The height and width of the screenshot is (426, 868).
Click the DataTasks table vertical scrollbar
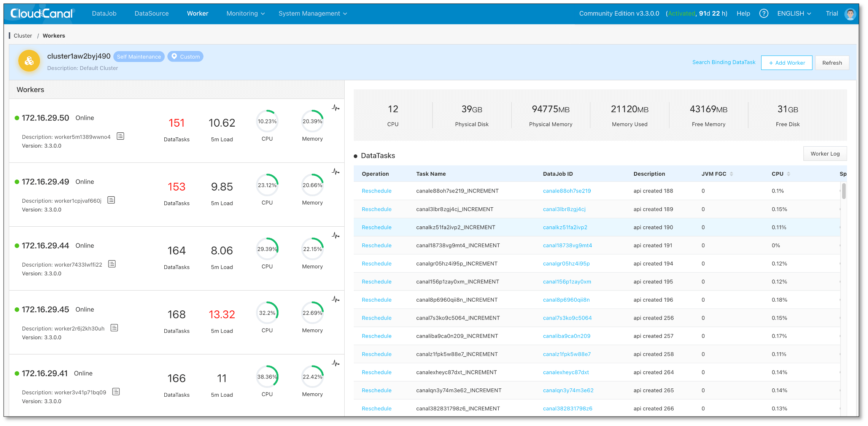(844, 191)
